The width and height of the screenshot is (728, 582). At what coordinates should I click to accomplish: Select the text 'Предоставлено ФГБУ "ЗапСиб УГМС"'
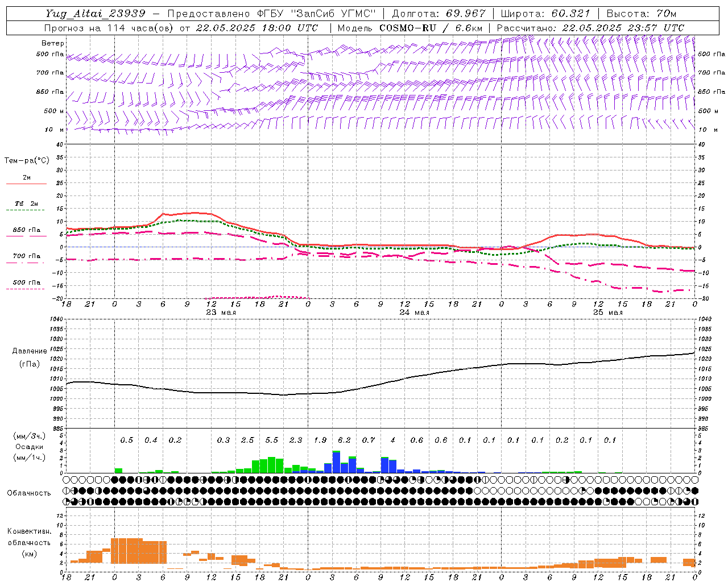[x=272, y=14]
